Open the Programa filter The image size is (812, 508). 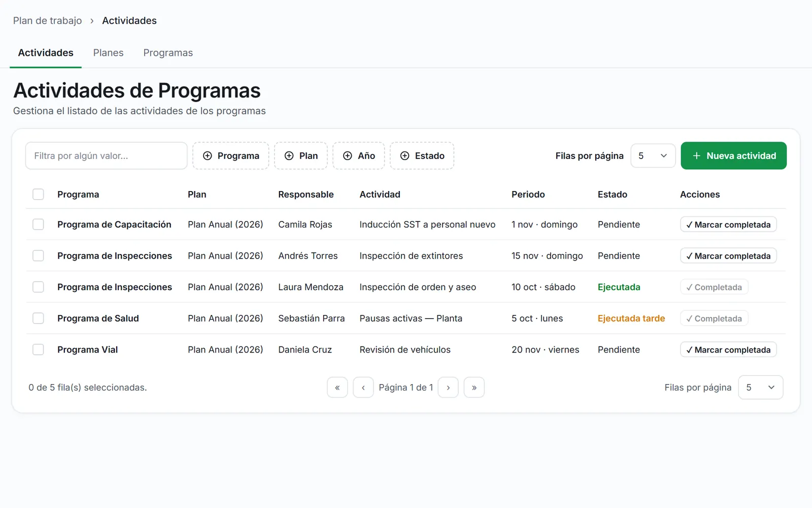point(231,155)
